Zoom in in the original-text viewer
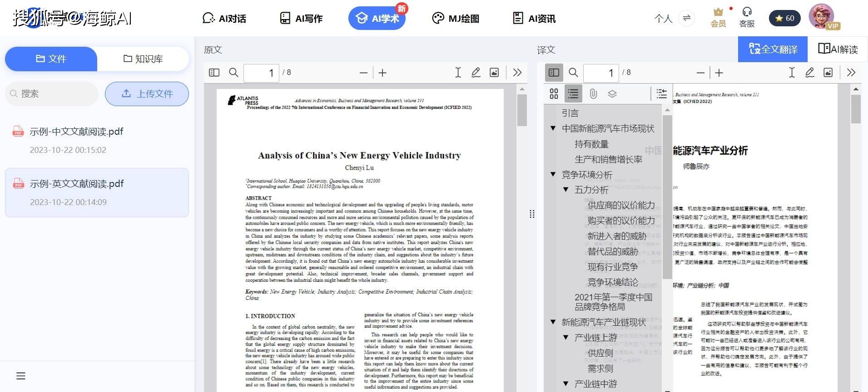The image size is (868, 392). click(382, 73)
